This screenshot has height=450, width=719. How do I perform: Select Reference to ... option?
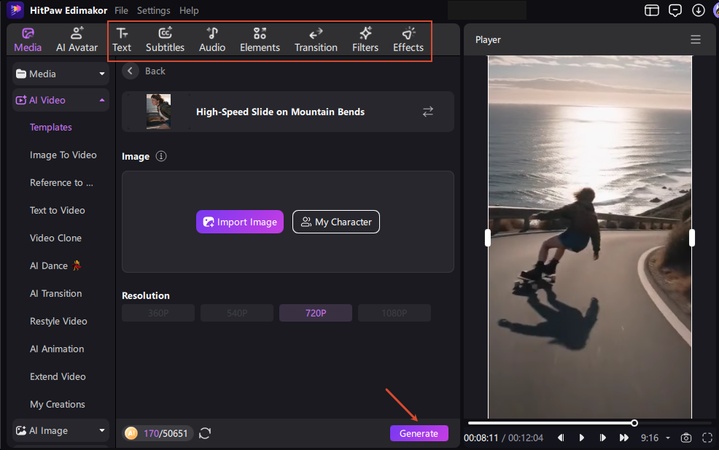(61, 183)
